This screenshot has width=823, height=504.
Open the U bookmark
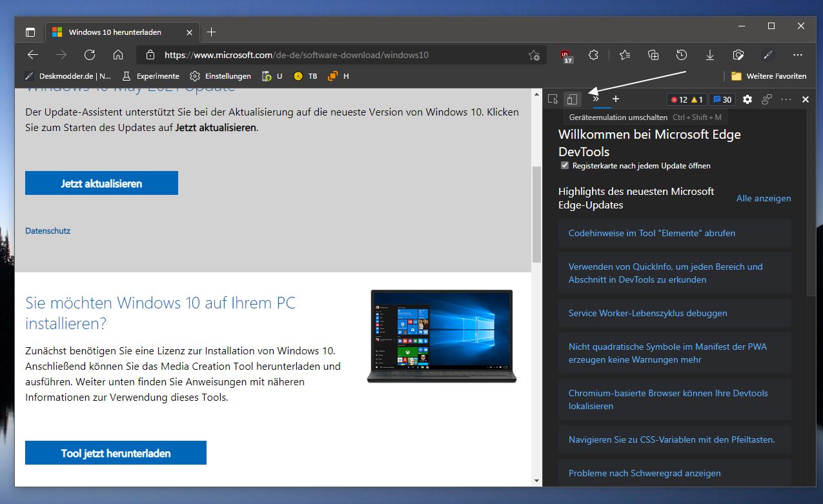pos(272,76)
